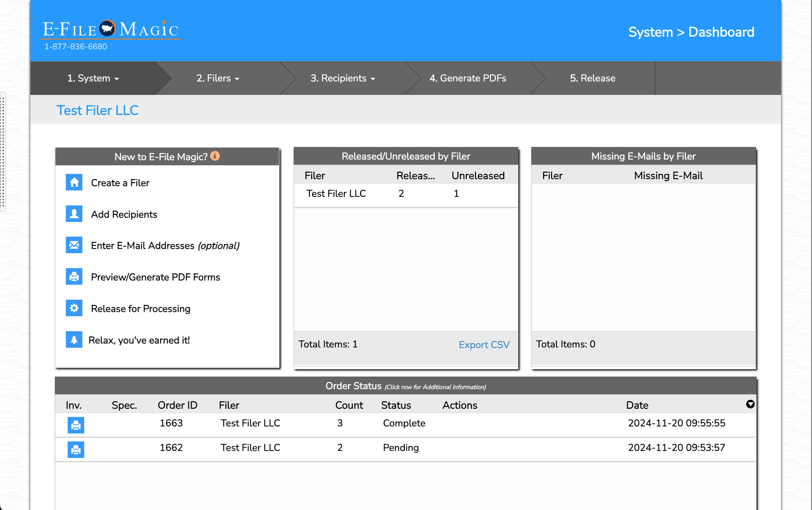Screen dimensions: 812x510
Task: Expand the 2. Filers dropdown menu
Action: [x=218, y=78]
